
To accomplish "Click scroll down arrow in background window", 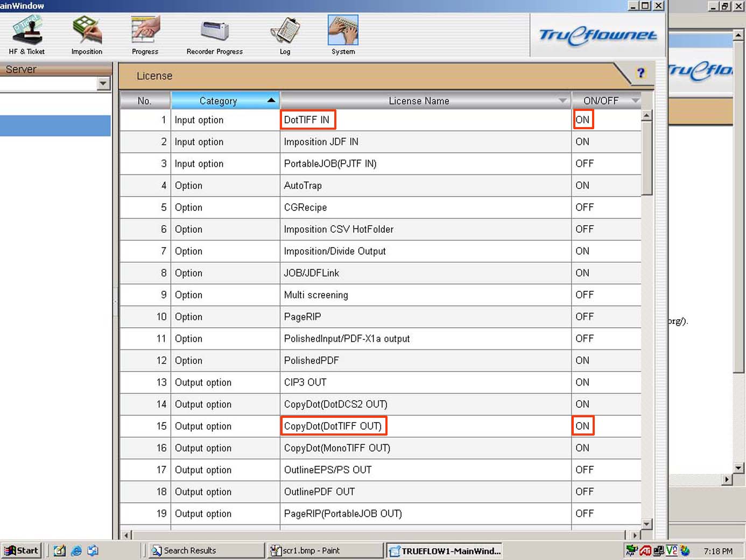I will click(739, 468).
